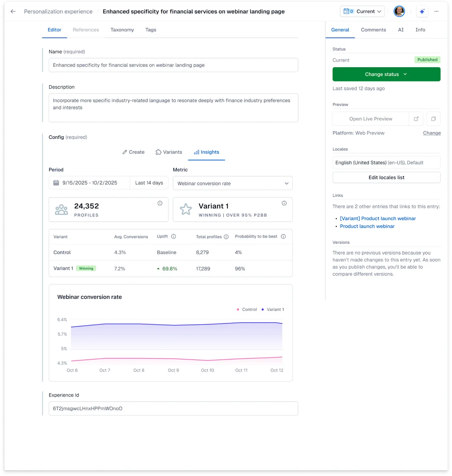Open live preview in new window icon
This screenshot has width=452, height=476.
pyautogui.click(x=416, y=119)
